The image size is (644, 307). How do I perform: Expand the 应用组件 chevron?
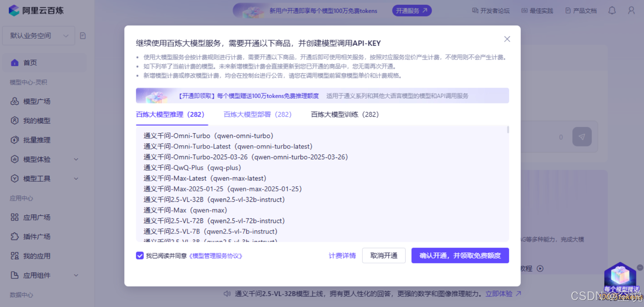pyautogui.click(x=76, y=275)
